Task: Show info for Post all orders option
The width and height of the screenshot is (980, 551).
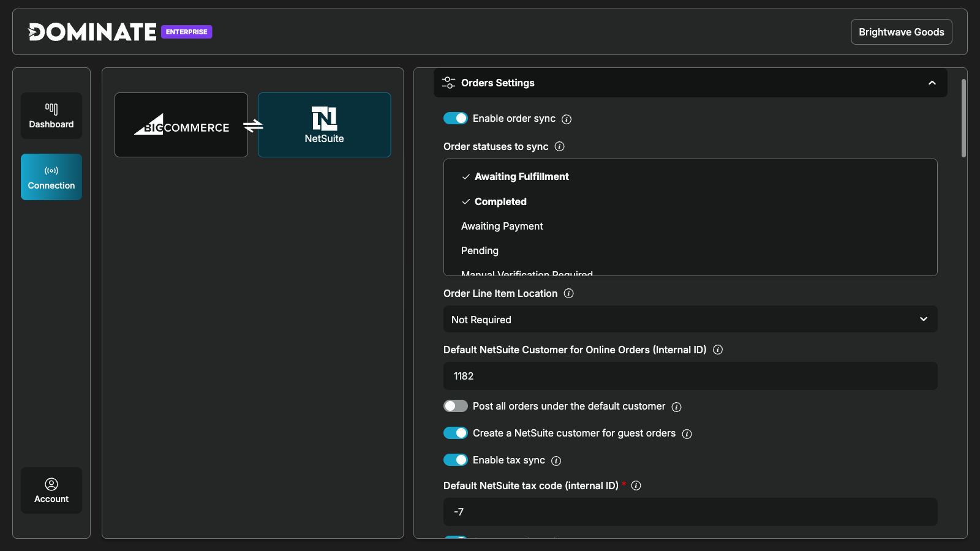Action: tap(676, 407)
